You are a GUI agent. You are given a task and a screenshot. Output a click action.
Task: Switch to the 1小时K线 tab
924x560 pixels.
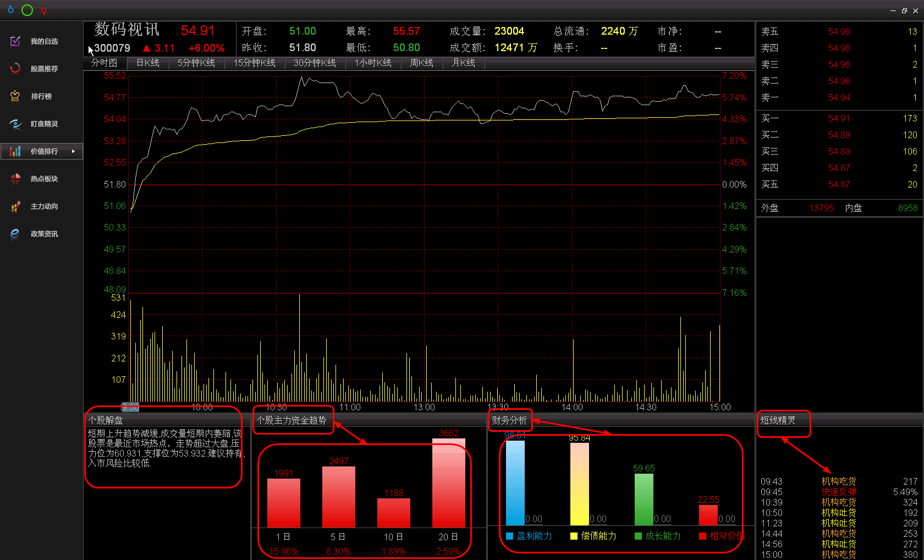pyautogui.click(x=373, y=63)
